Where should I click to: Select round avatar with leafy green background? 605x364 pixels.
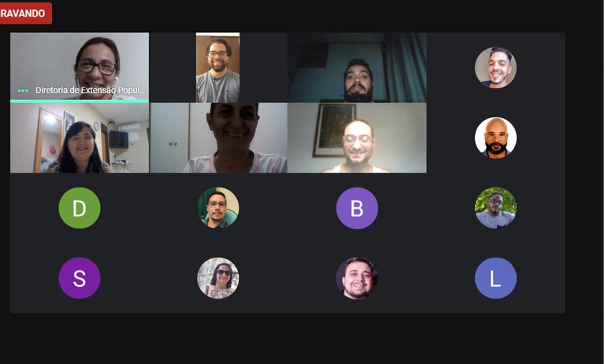coord(496,208)
